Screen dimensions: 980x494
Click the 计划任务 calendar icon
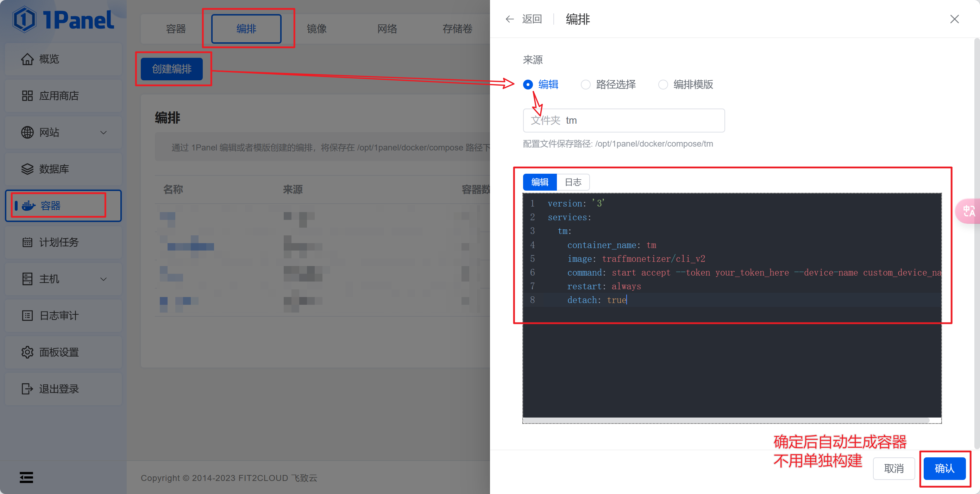click(x=27, y=242)
